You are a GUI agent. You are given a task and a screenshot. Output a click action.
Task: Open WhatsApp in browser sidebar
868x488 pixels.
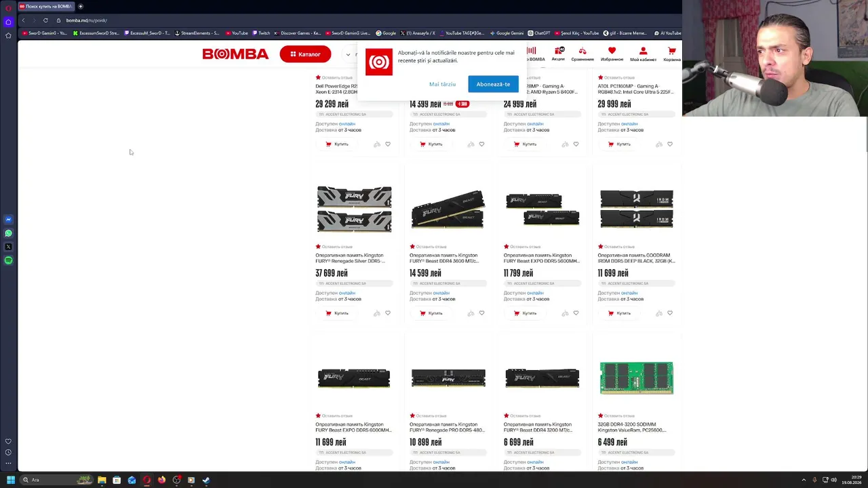coord(8,233)
